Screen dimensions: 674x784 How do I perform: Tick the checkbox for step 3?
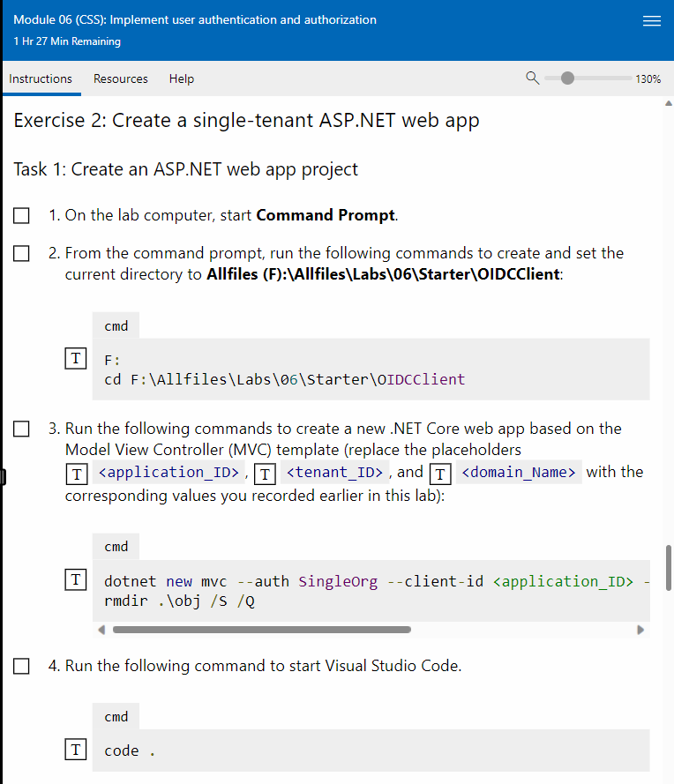point(21,427)
